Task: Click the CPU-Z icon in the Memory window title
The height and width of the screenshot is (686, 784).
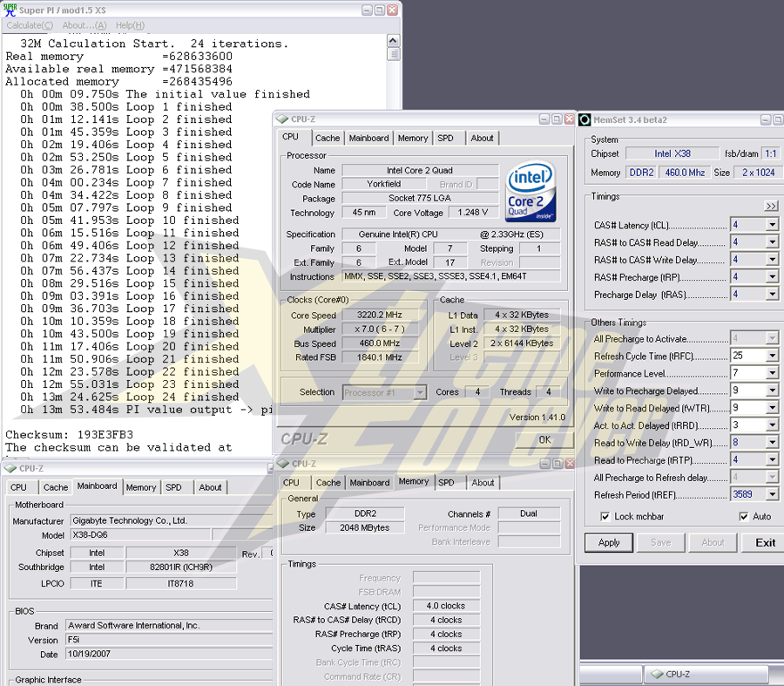Action: point(283,464)
